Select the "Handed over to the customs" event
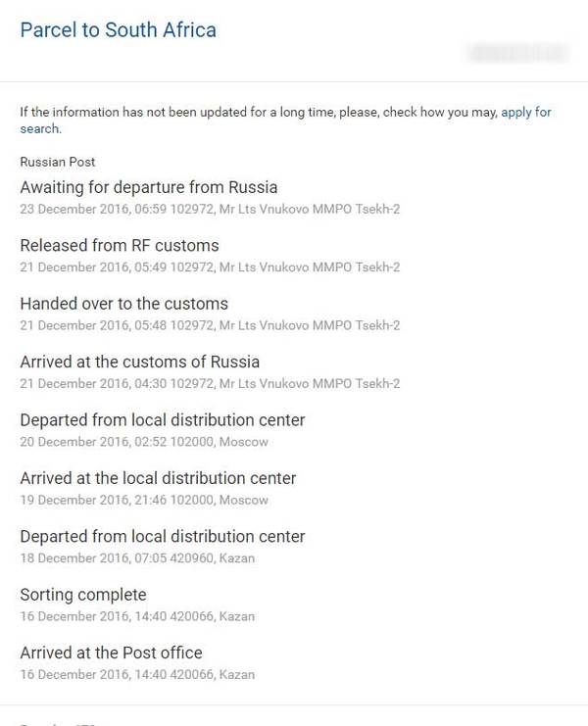The height and width of the screenshot is (726, 588). 124,304
